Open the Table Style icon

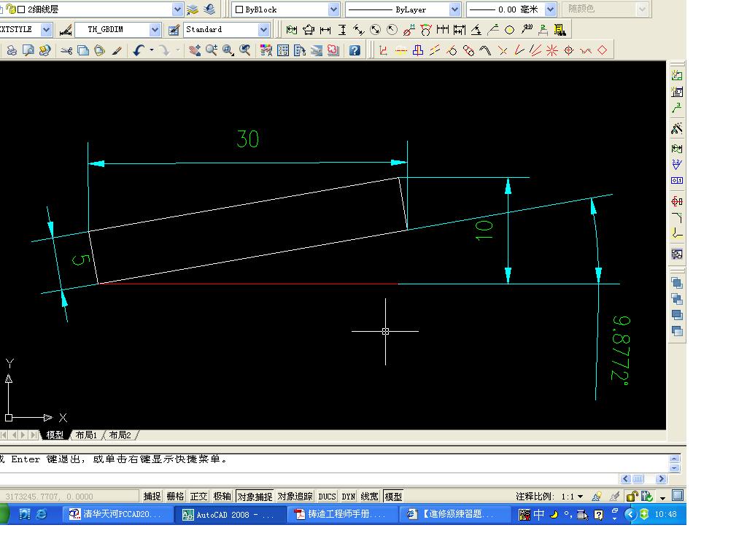(x=174, y=29)
